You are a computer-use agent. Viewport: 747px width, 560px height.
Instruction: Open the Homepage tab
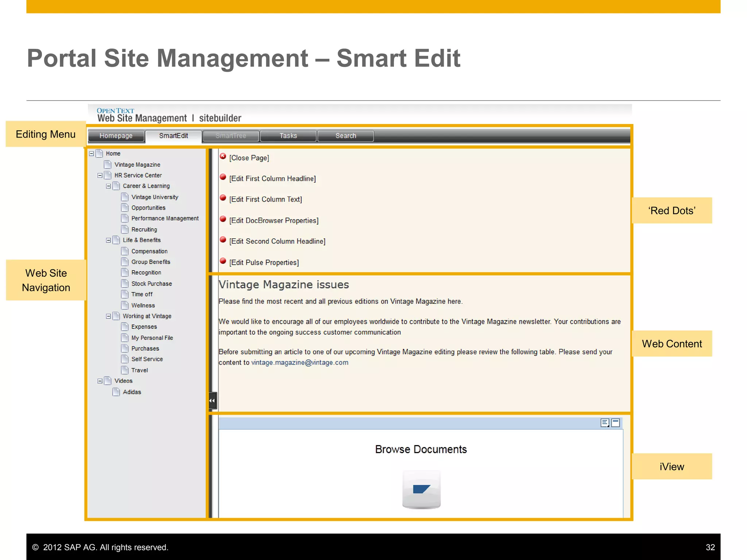[116, 136]
